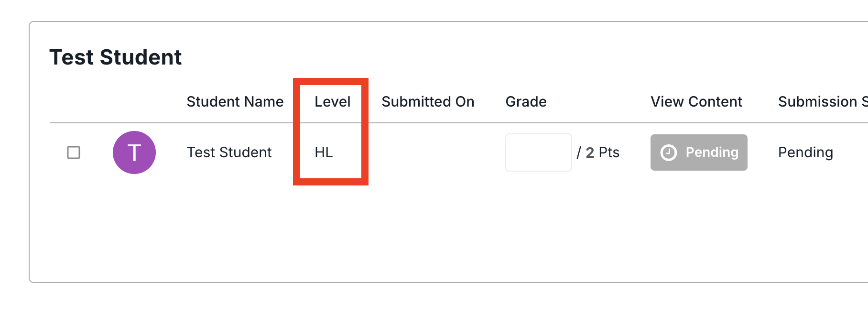The width and height of the screenshot is (868, 326).
Task: Click the Grade column header
Action: pyautogui.click(x=526, y=102)
